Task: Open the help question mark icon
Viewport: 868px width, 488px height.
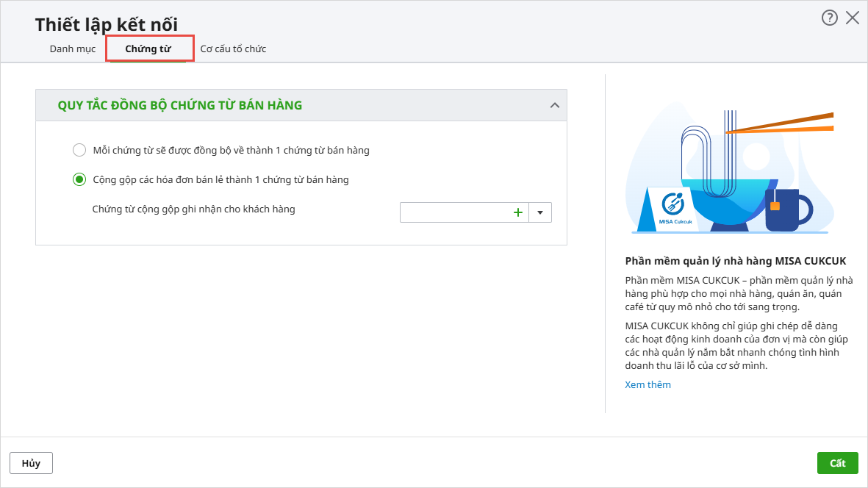Action: 829,18
